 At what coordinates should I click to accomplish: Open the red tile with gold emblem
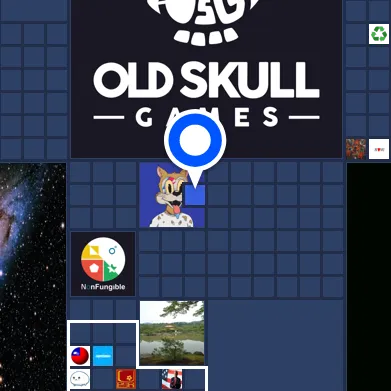pos(126,379)
